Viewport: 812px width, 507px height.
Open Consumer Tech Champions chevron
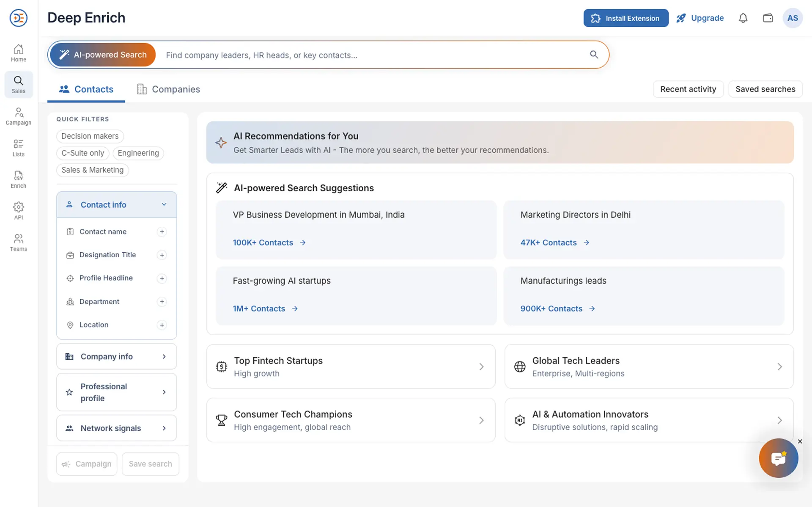point(481,420)
